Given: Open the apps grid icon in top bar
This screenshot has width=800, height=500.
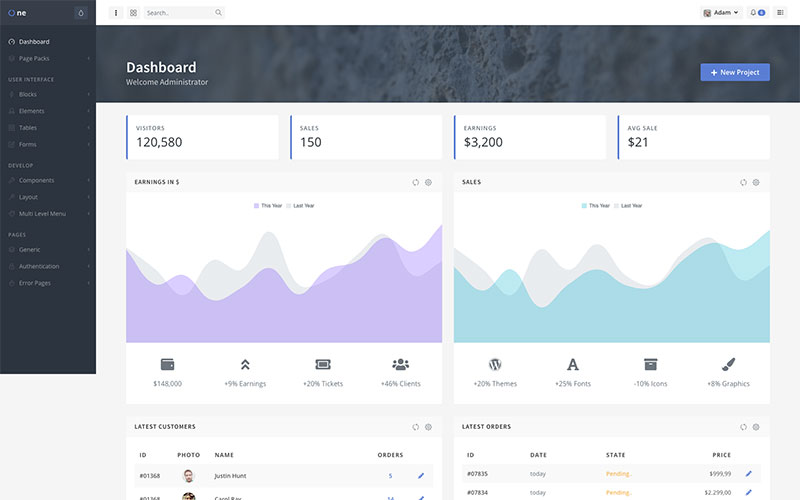Looking at the screenshot, I should (x=133, y=13).
